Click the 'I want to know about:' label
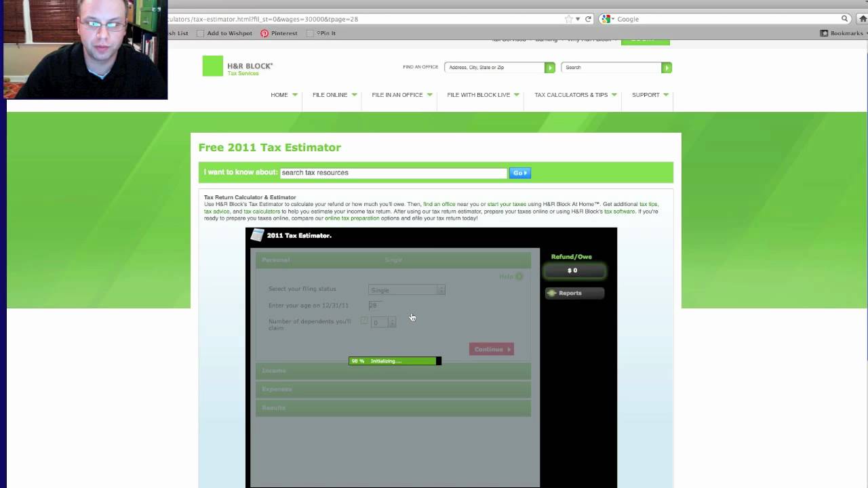 241,172
